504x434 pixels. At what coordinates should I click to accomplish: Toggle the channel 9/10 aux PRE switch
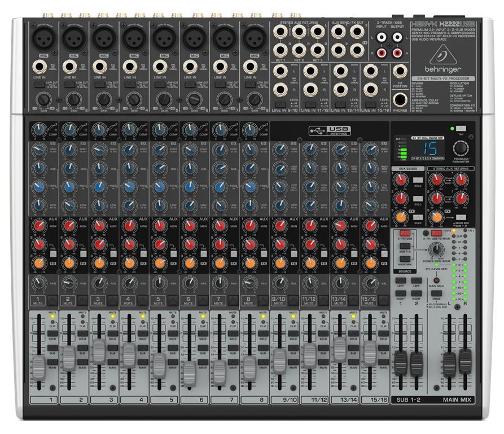click(294, 253)
